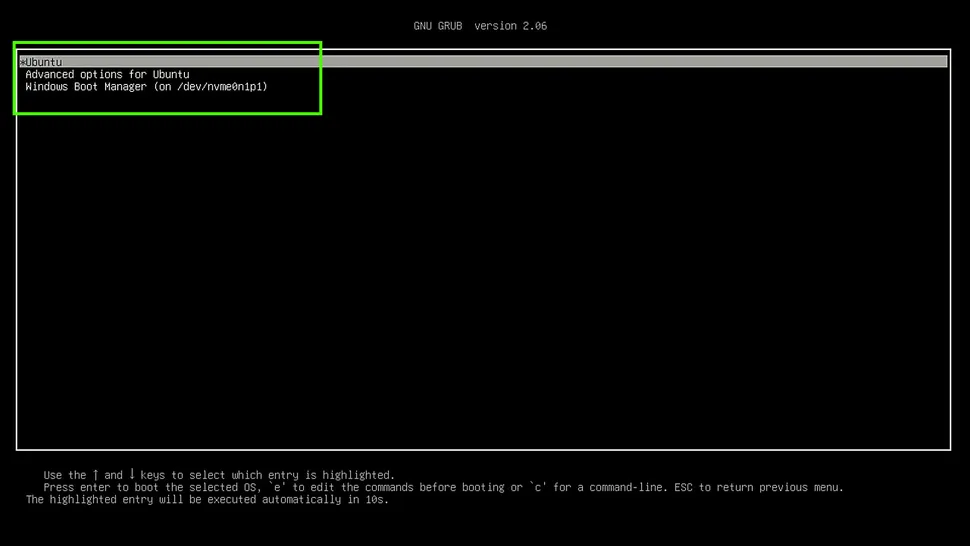
Task: Click the ESC key hint text
Action: point(682,488)
